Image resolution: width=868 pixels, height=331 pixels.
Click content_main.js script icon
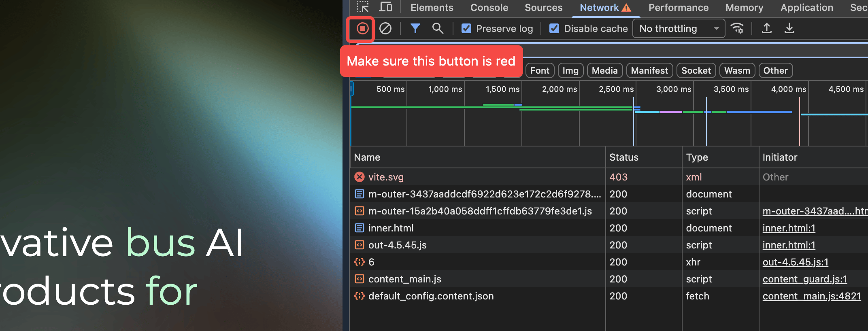[x=360, y=279]
